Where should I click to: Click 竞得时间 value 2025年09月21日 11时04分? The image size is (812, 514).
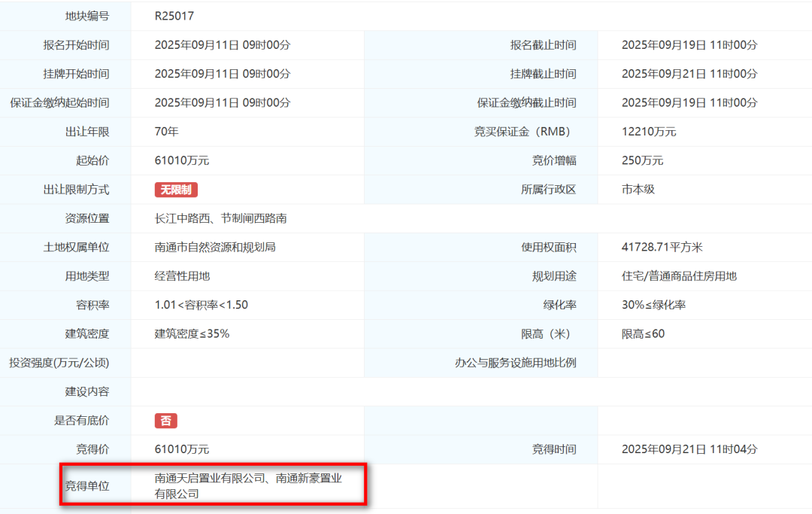(689, 449)
